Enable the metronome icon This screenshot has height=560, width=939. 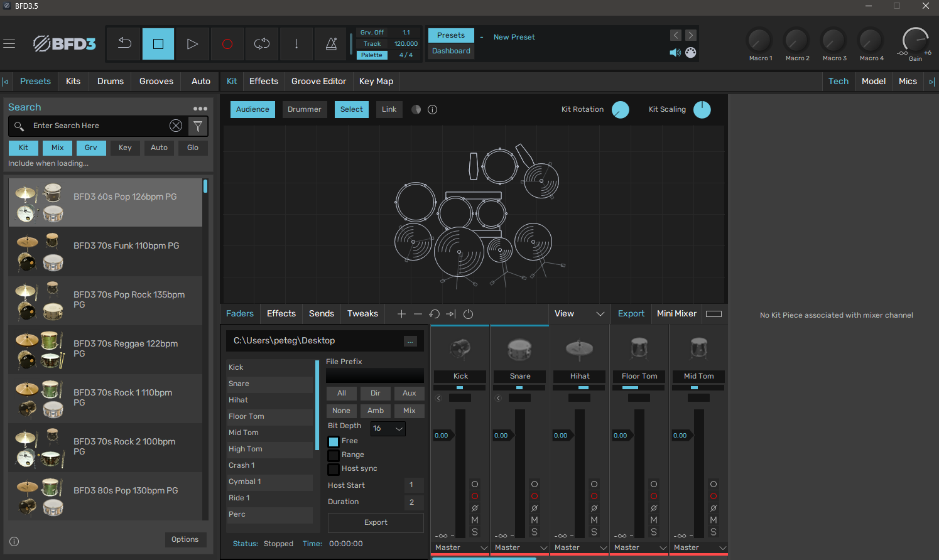pos(331,44)
